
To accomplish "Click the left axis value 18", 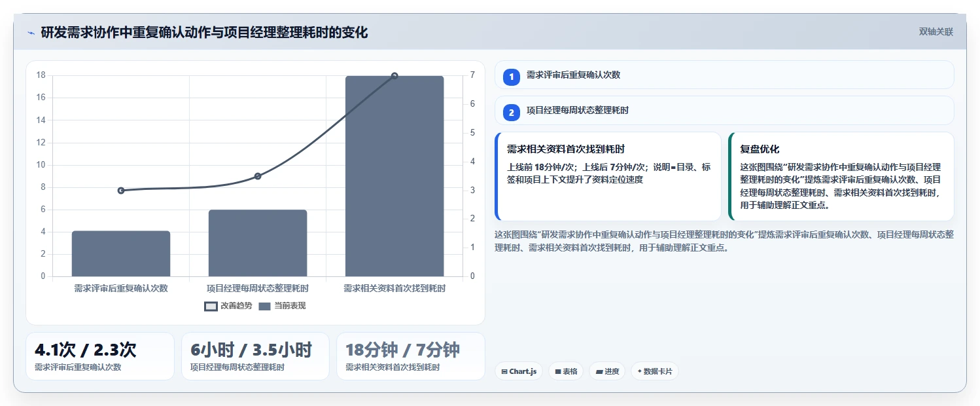I will coord(41,75).
